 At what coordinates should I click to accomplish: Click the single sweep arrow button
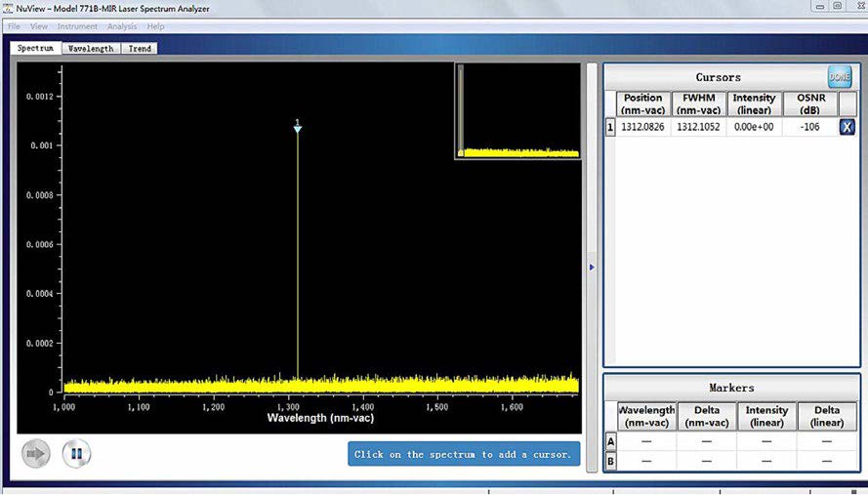tap(36, 454)
